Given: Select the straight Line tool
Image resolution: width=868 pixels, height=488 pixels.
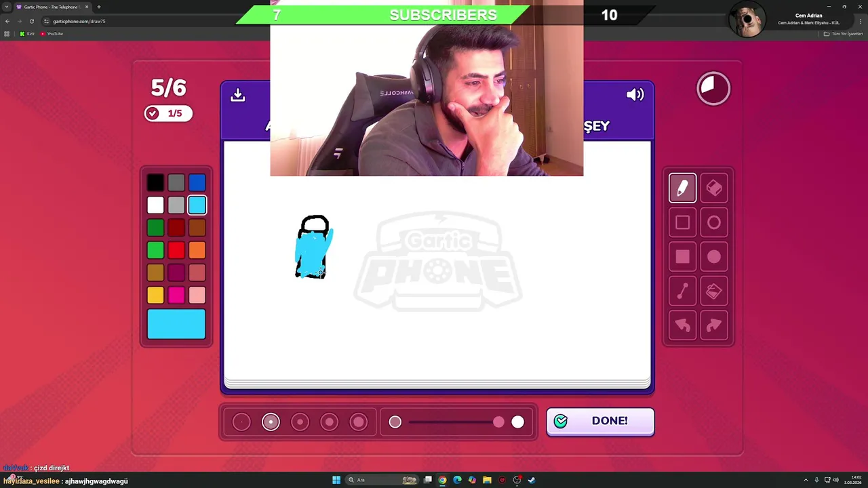Looking at the screenshot, I should tap(682, 291).
